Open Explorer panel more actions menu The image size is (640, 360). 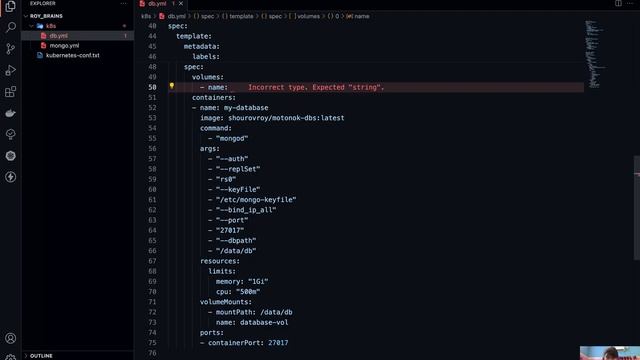click(123, 3)
